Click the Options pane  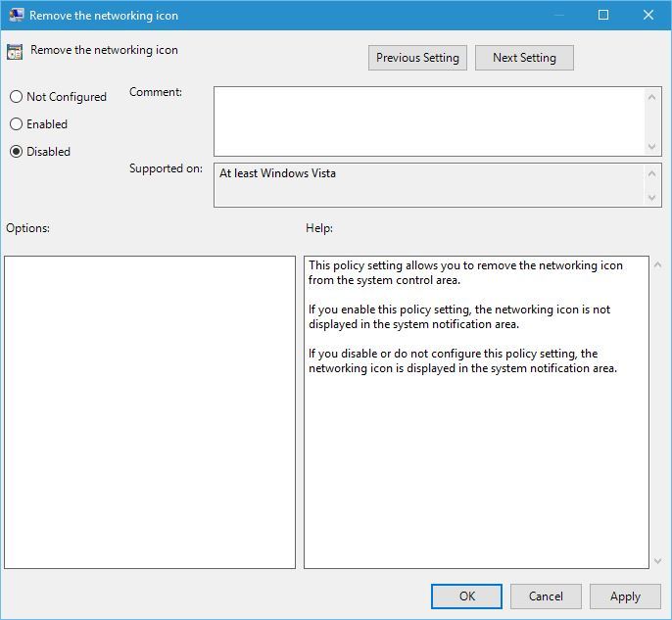(150, 412)
